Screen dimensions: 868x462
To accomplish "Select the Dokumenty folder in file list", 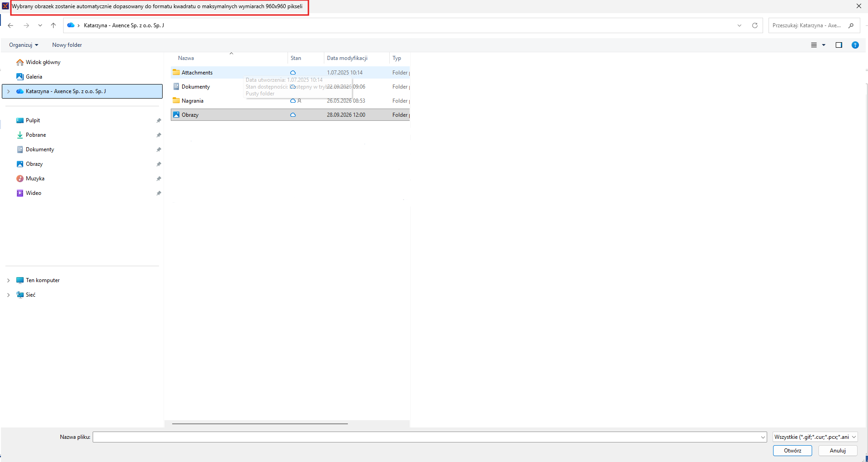I will click(290, 87).
